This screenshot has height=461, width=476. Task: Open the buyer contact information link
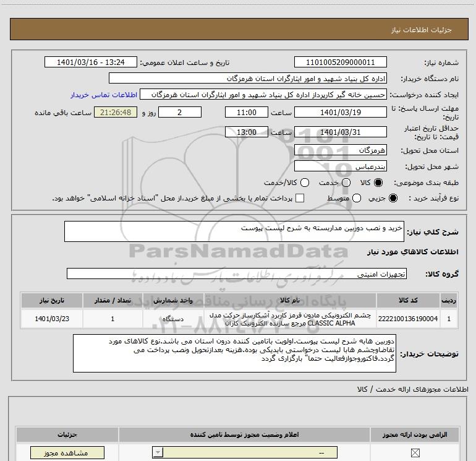[x=104, y=95]
